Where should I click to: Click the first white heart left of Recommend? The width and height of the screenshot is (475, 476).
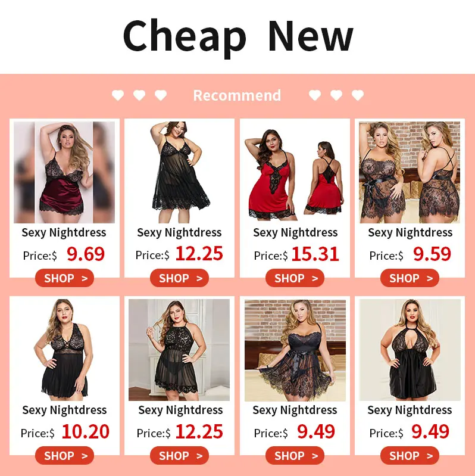point(118,95)
